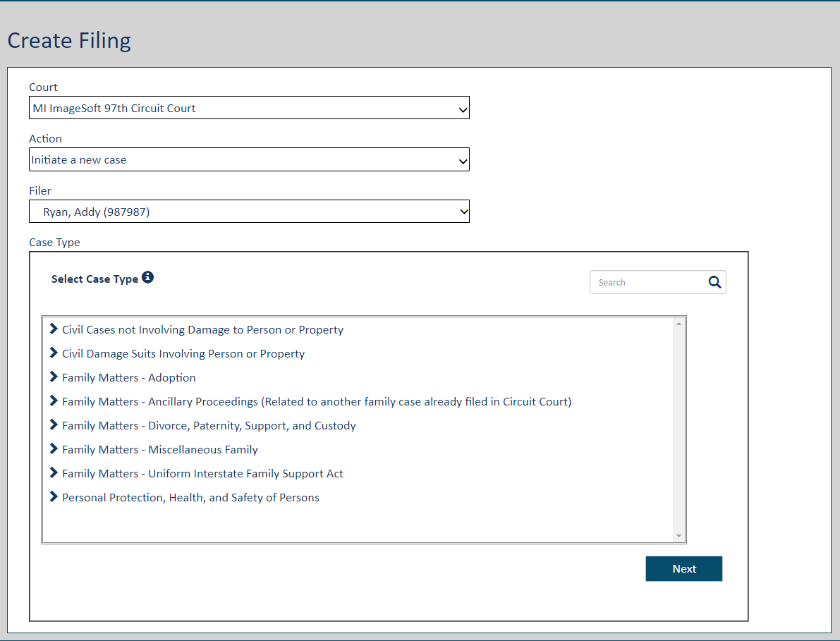Expand Family Matters - Miscellaneous Family chevron
This screenshot has width=840, height=641.
tap(54, 448)
